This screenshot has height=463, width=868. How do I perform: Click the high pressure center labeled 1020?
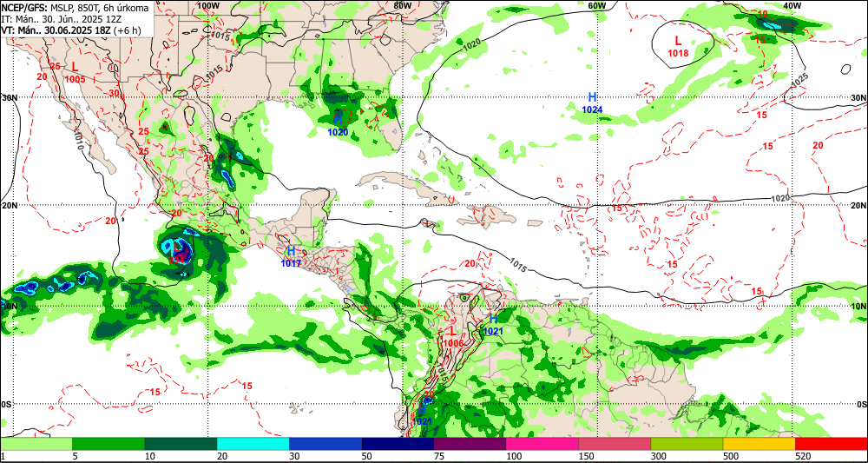tap(338, 125)
